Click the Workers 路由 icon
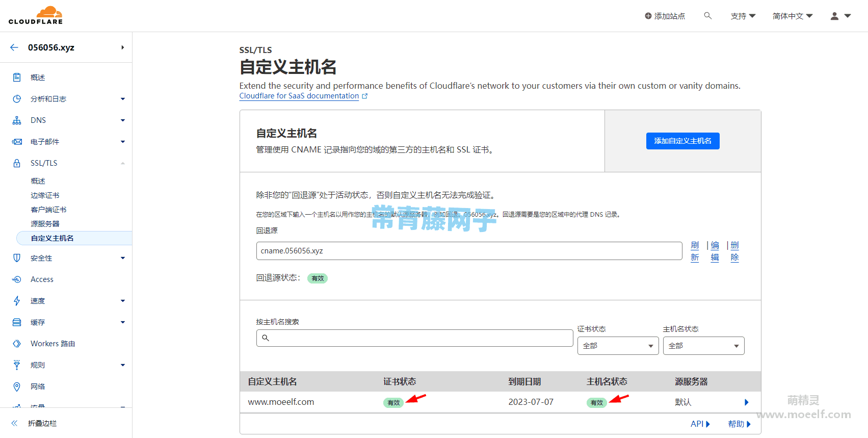868x438 pixels. (x=17, y=344)
